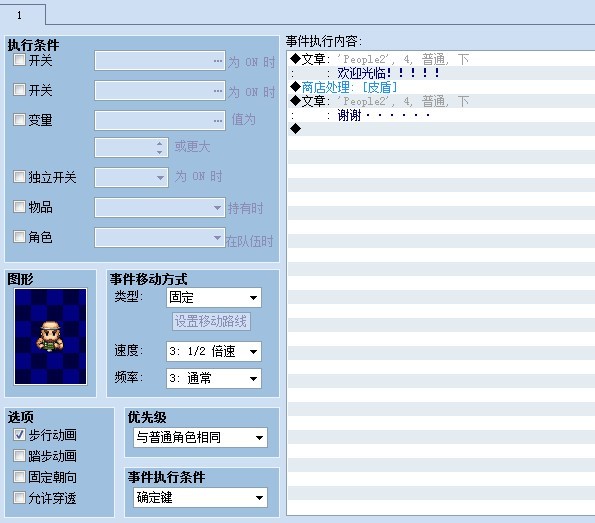Open the 物品 dropdown
Viewport: 595px width, 523px height.
(x=160, y=208)
